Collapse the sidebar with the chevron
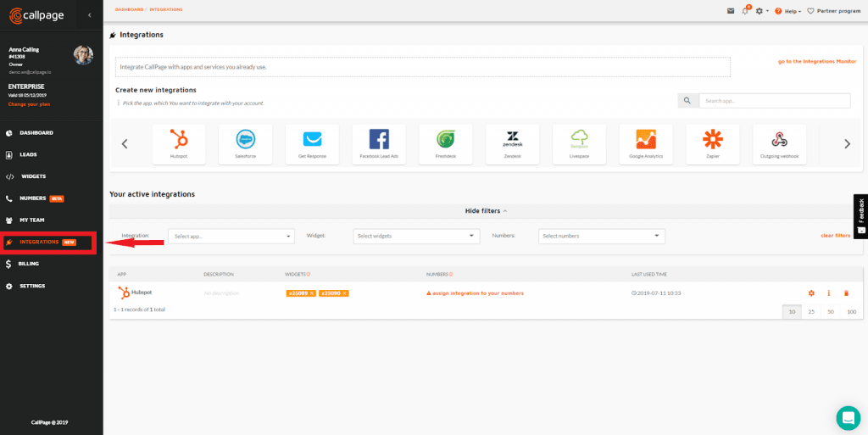868x435 pixels. click(x=90, y=15)
